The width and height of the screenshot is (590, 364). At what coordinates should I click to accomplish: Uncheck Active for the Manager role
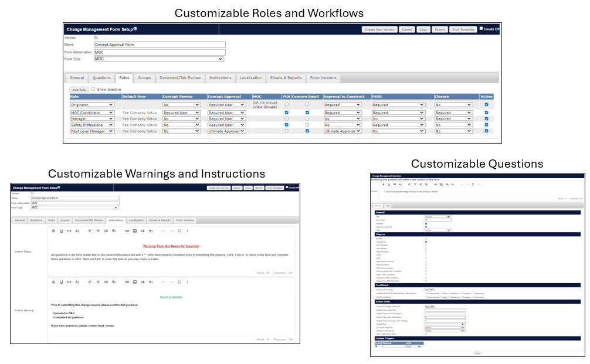pos(487,118)
